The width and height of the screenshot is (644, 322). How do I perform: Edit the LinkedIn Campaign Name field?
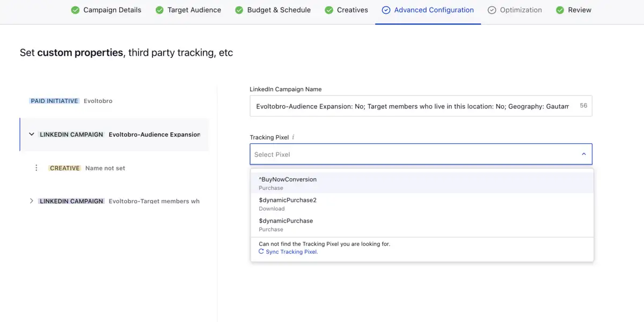coord(412,106)
